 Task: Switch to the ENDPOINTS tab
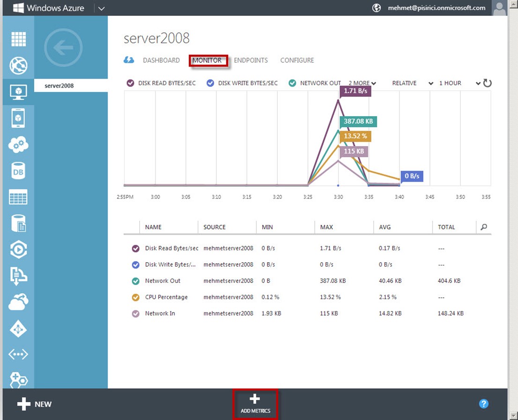251,60
